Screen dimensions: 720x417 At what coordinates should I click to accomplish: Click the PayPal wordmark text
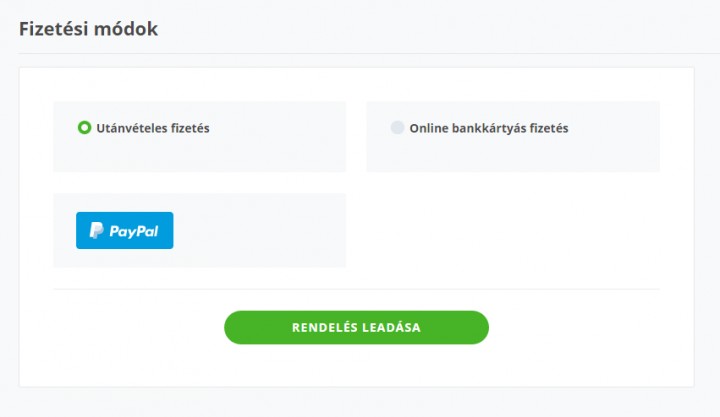[134, 231]
